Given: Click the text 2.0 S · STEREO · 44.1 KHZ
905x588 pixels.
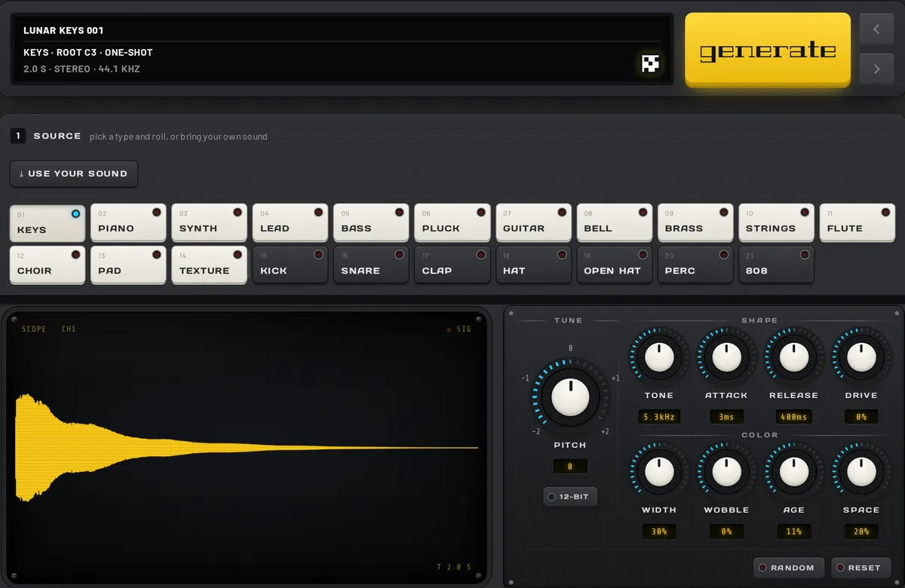Looking at the screenshot, I should point(81,69).
